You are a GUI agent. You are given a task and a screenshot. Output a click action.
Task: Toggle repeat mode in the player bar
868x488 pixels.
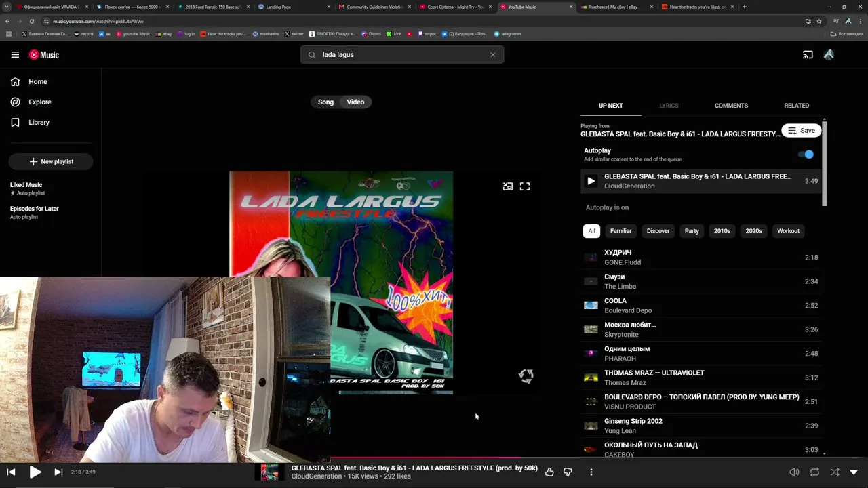click(814, 472)
